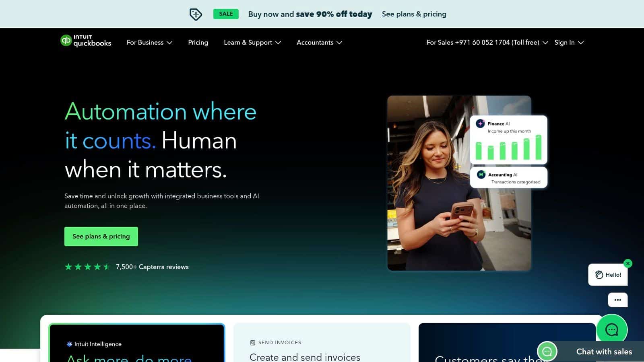The width and height of the screenshot is (644, 362).
Task: Open the round green chat launcher
Action: click(612, 330)
